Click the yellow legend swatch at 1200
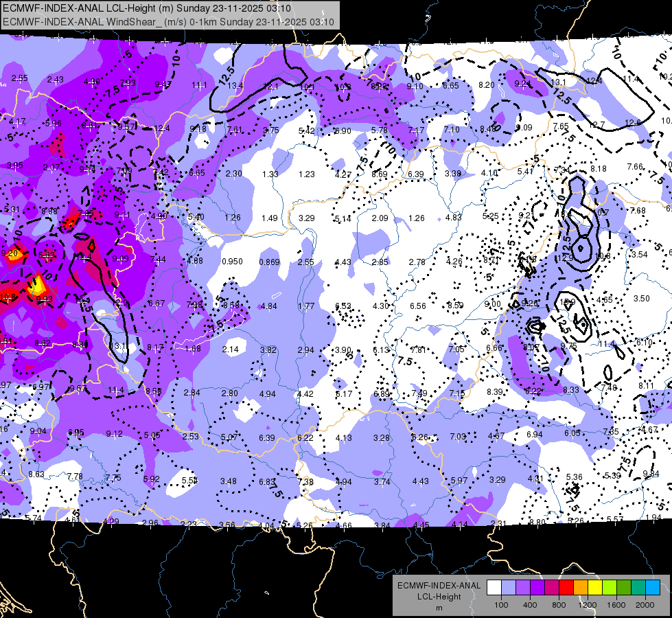Image resolution: width=672 pixels, height=618 pixels. tap(595, 588)
